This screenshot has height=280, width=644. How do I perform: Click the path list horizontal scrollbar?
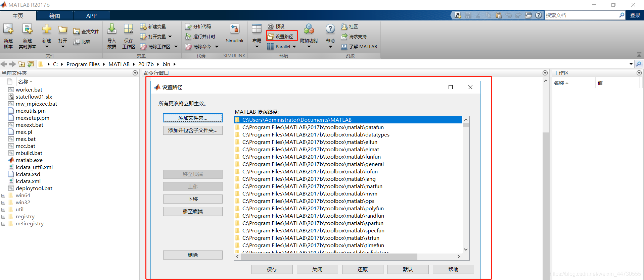pyautogui.click(x=329, y=257)
